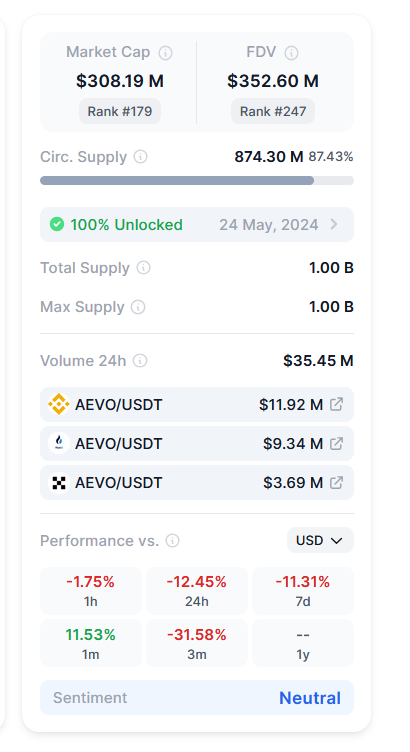Click the Total Supply info icon
Viewport: 410px width, 752px height.
(x=143, y=268)
